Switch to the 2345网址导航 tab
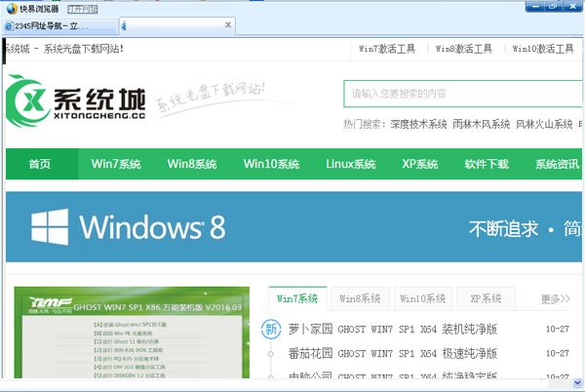 click(59, 26)
